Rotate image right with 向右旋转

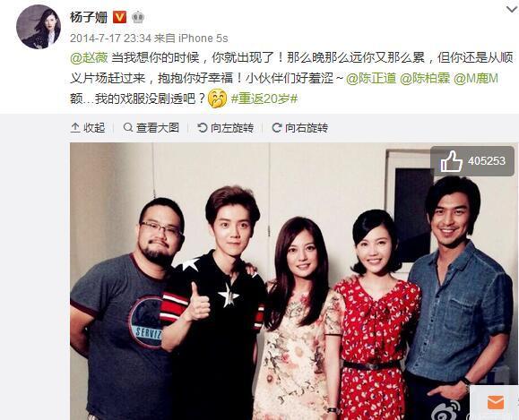pyautogui.click(x=300, y=128)
